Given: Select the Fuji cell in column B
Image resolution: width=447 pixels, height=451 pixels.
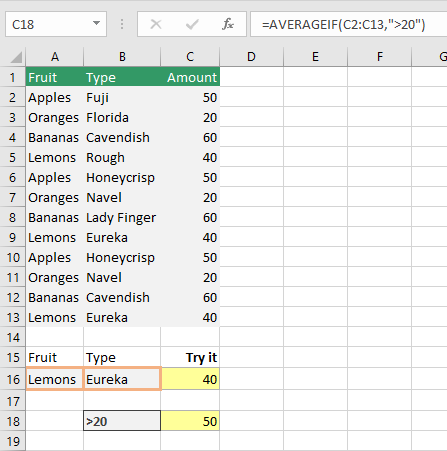Looking at the screenshot, I should point(122,97).
